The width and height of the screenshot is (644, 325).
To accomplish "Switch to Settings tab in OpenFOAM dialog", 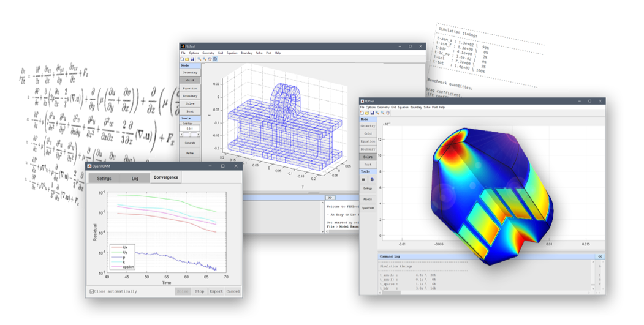I will pos(104,179).
